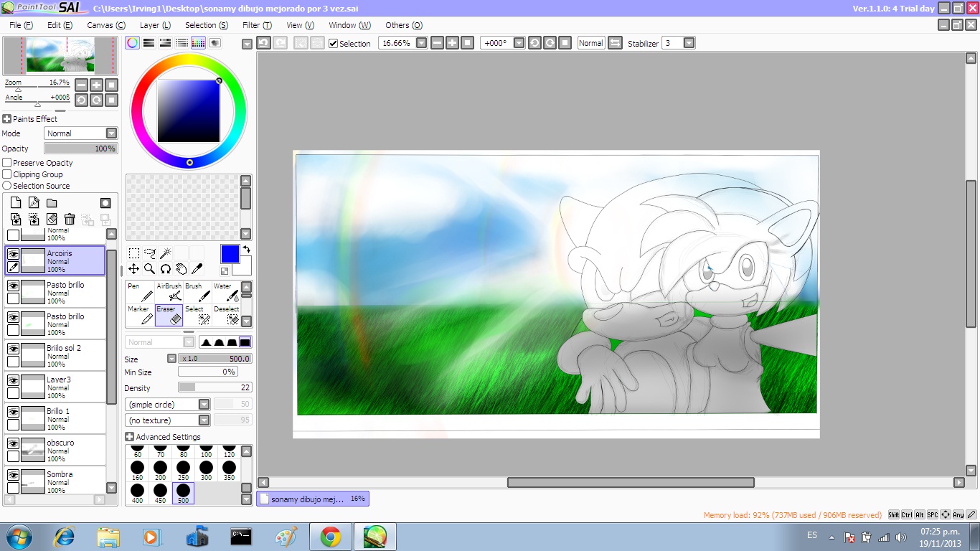Viewport: 980px width, 551px height.
Task: Select the AirBrush tool
Action: click(169, 292)
